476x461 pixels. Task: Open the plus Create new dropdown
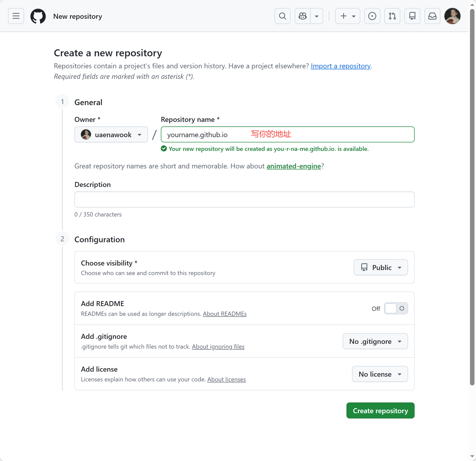point(347,16)
